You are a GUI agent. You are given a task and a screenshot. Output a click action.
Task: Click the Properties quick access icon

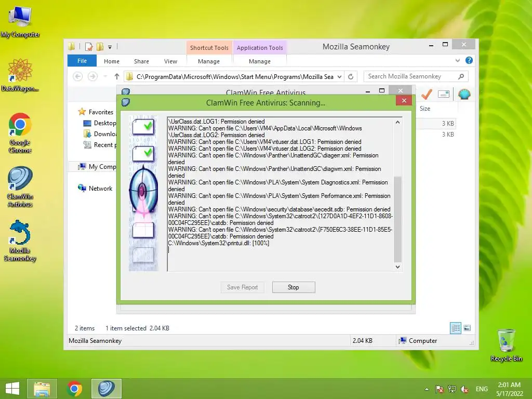(89, 47)
